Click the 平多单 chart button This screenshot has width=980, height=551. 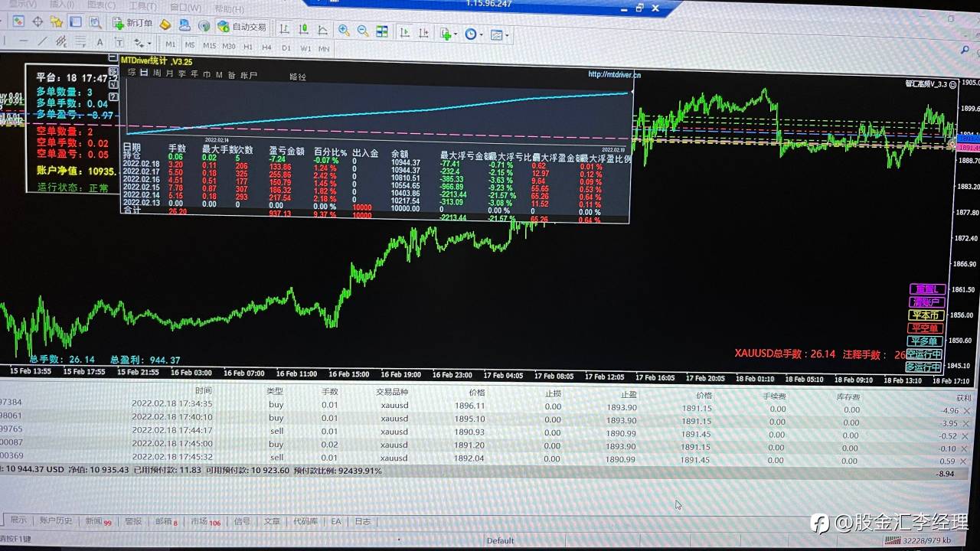coord(924,341)
